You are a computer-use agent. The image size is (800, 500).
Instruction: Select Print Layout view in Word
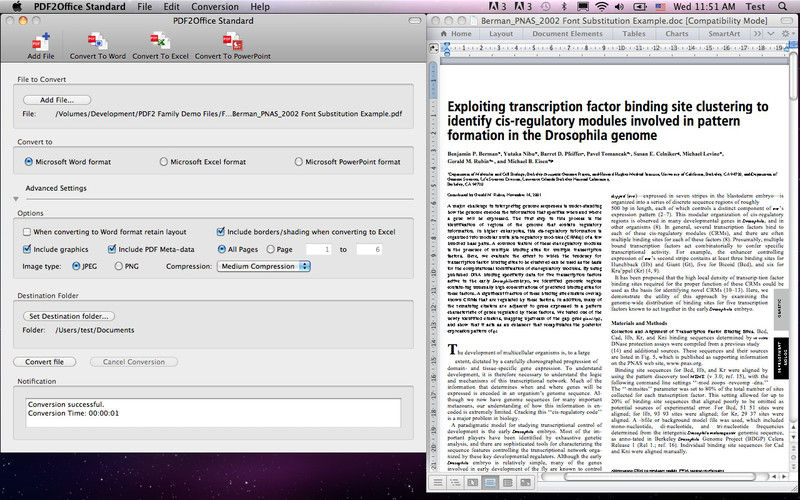tap(490, 482)
